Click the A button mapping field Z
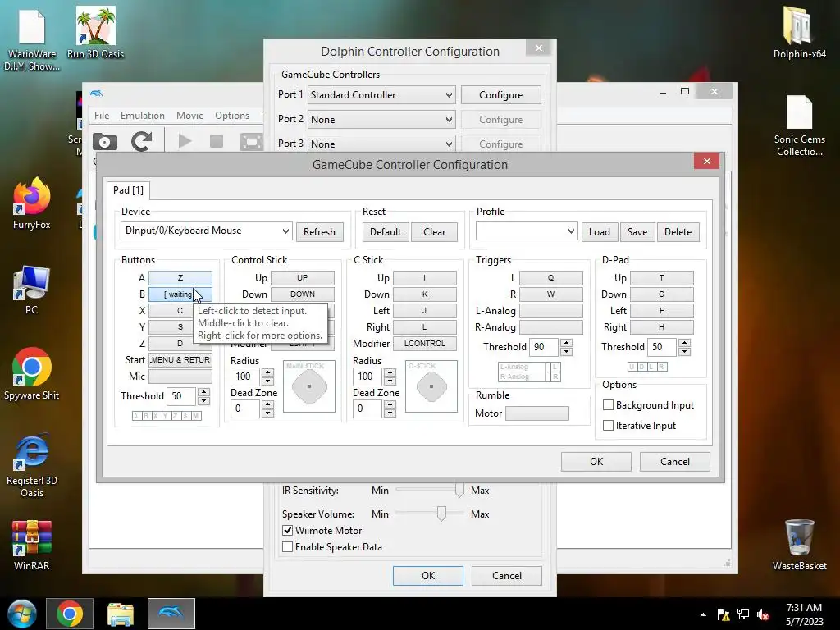This screenshot has height=630, width=840. click(180, 278)
